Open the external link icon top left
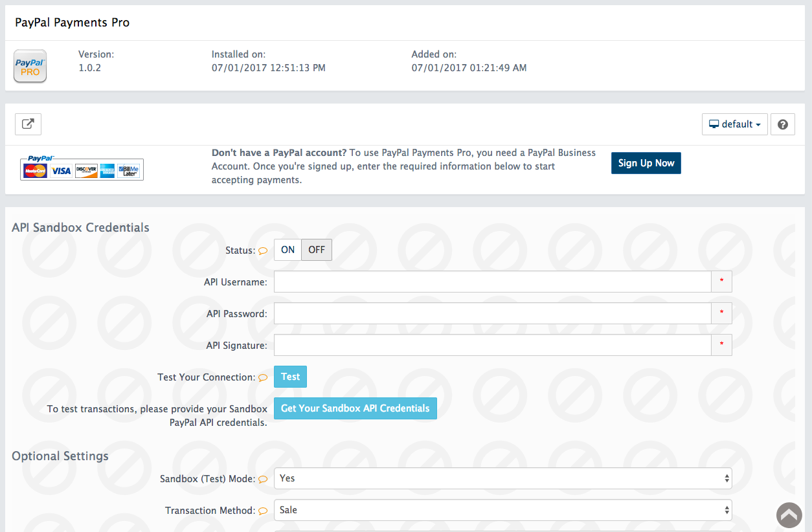Viewport: 812px width, 532px height. coord(28,124)
